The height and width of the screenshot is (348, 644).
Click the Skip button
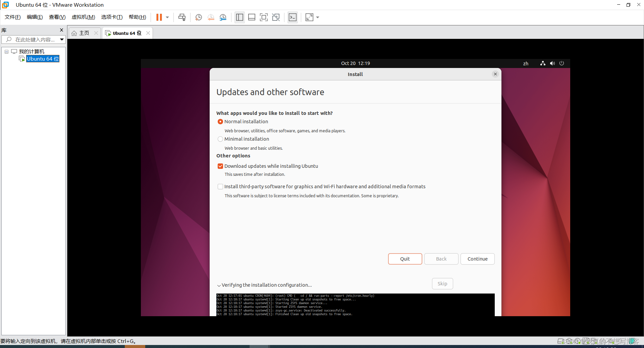[442, 284]
